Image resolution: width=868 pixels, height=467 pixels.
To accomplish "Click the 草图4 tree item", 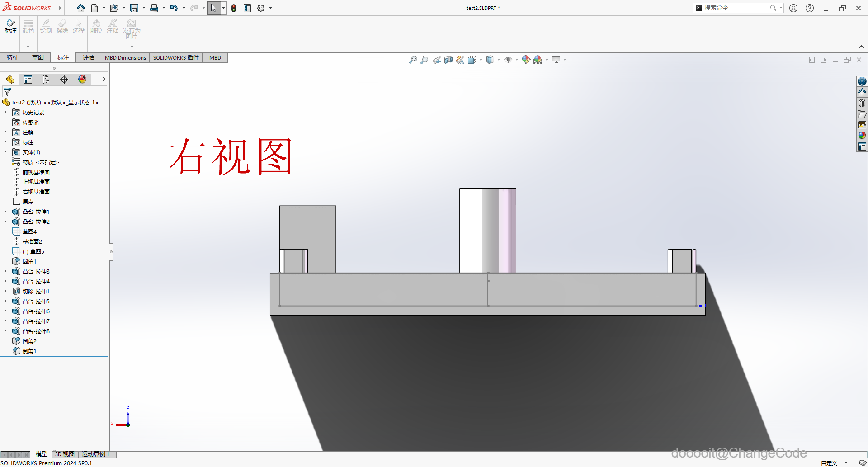I will [30, 231].
